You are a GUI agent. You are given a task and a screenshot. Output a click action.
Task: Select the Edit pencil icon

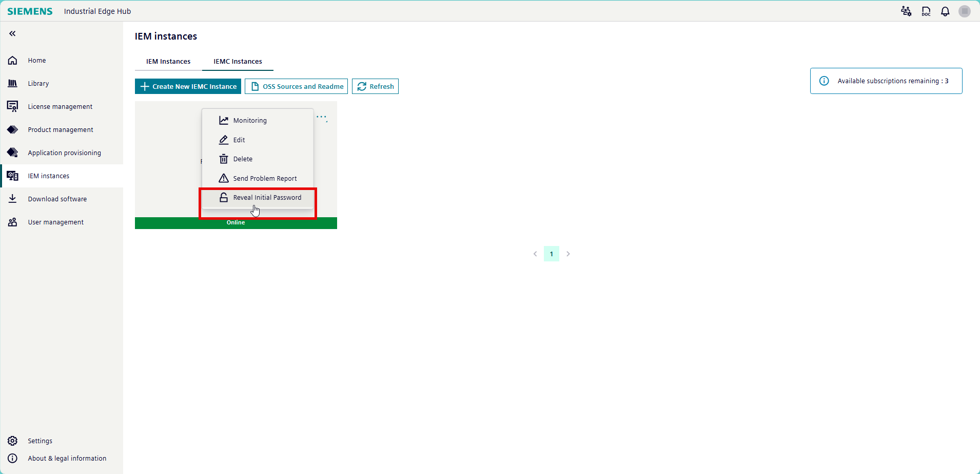coord(224,140)
